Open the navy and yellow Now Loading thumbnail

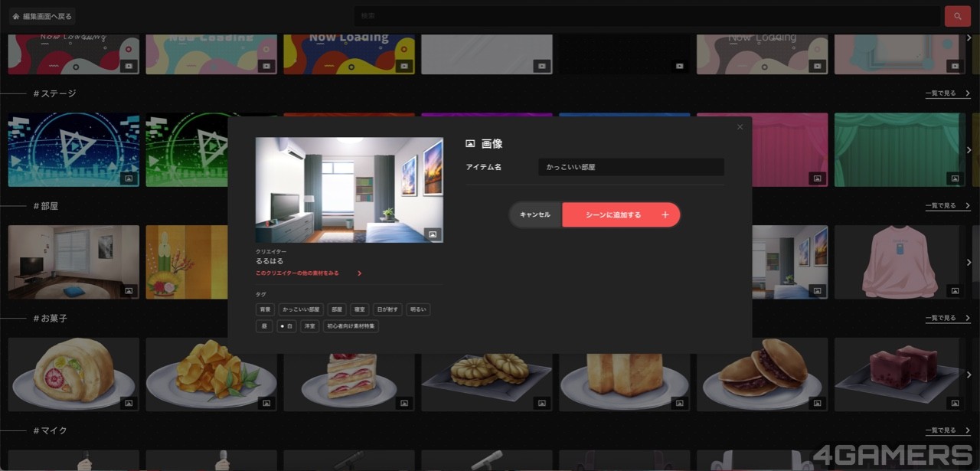pos(349,54)
